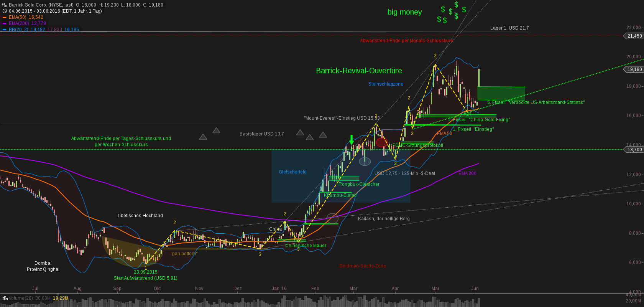Click the 'Khumbu-Eisfall' green label
This screenshot has height=307, width=644.
click(340, 195)
